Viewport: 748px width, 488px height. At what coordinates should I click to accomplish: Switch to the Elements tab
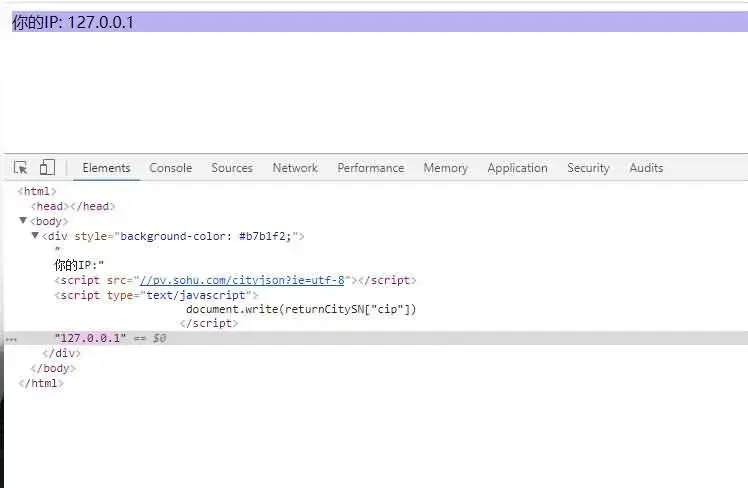pos(106,168)
